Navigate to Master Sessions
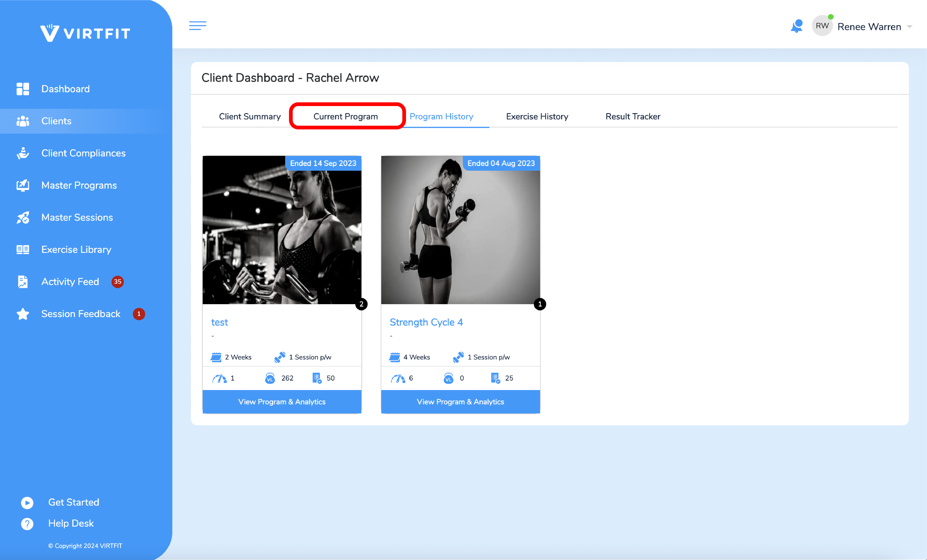Image resolution: width=927 pixels, height=560 pixels. pyautogui.click(x=77, y=218)
